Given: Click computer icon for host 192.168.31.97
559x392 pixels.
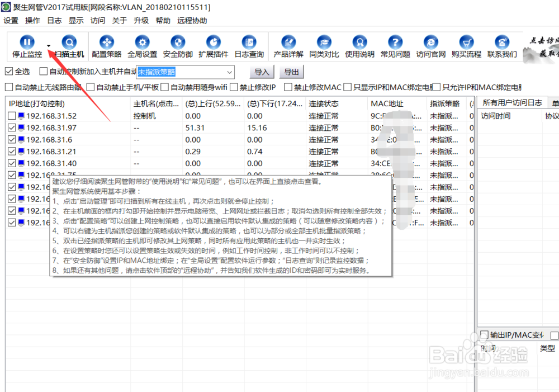Looking at the screenshot, I should 21,127.
